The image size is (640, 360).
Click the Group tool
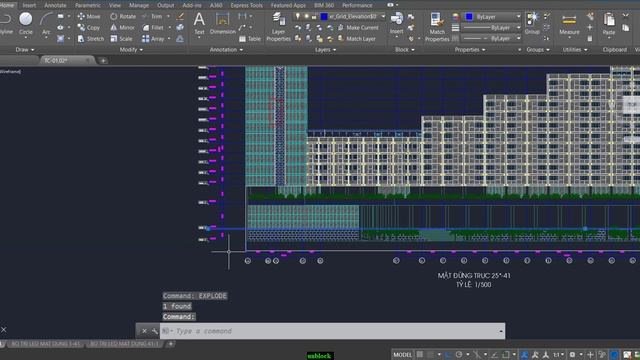[x=532, y=23]
